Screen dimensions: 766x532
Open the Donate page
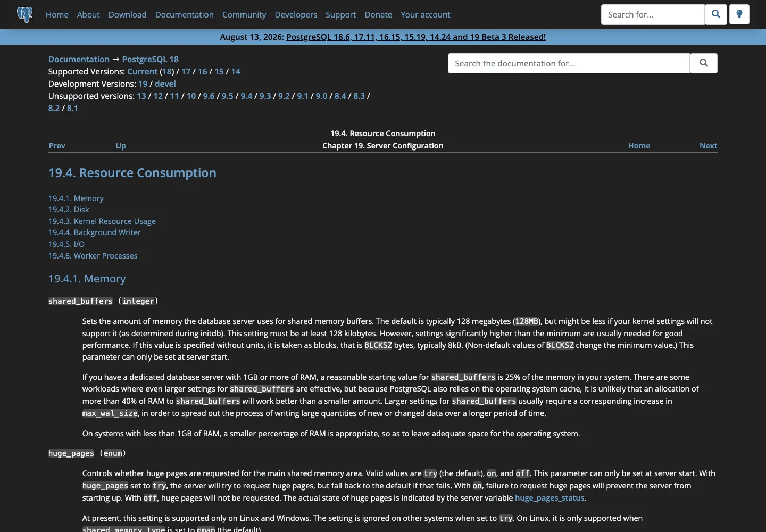coord(378,14)
